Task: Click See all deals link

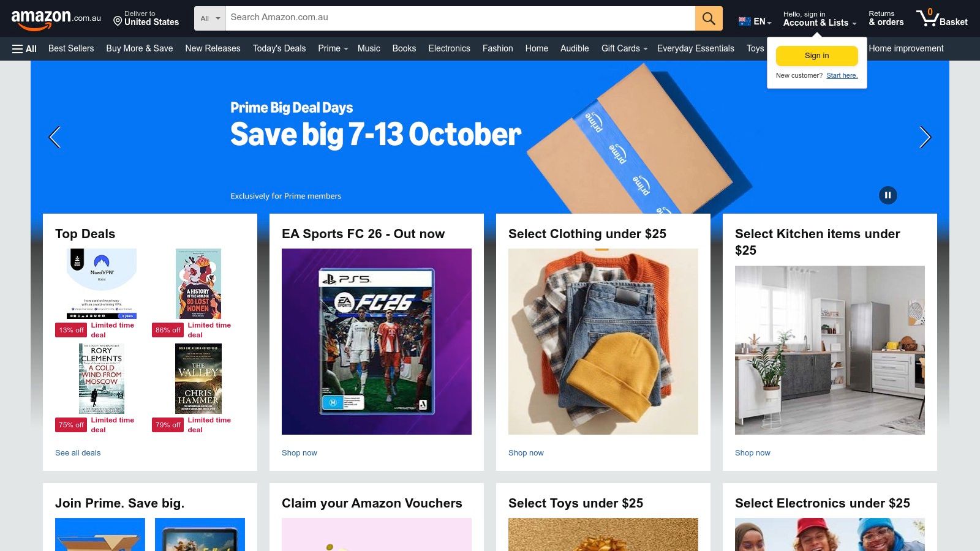Action: tap(78, 453)
